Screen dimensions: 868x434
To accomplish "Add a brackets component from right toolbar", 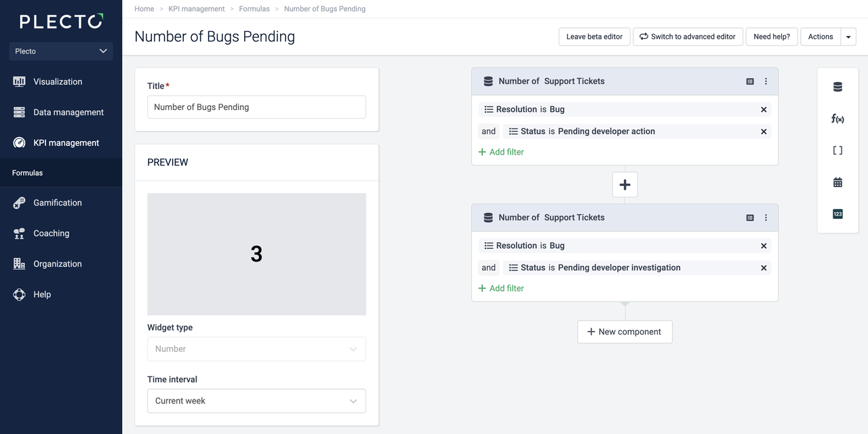I will 837,151.
